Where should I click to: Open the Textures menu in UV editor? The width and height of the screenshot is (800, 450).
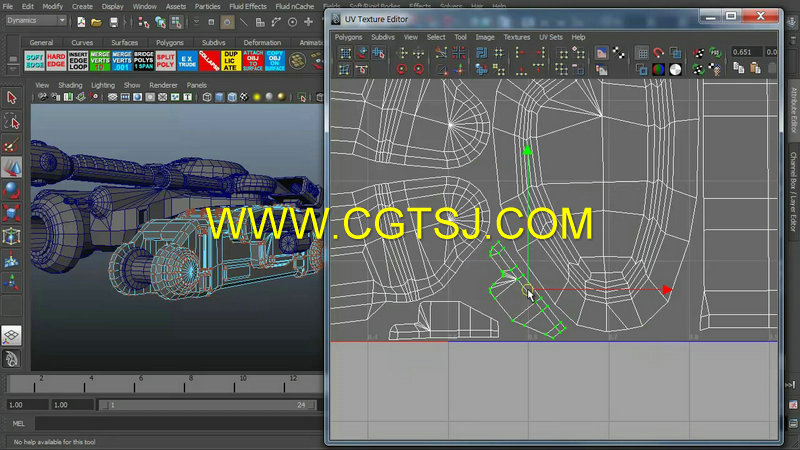coord(516,37)
